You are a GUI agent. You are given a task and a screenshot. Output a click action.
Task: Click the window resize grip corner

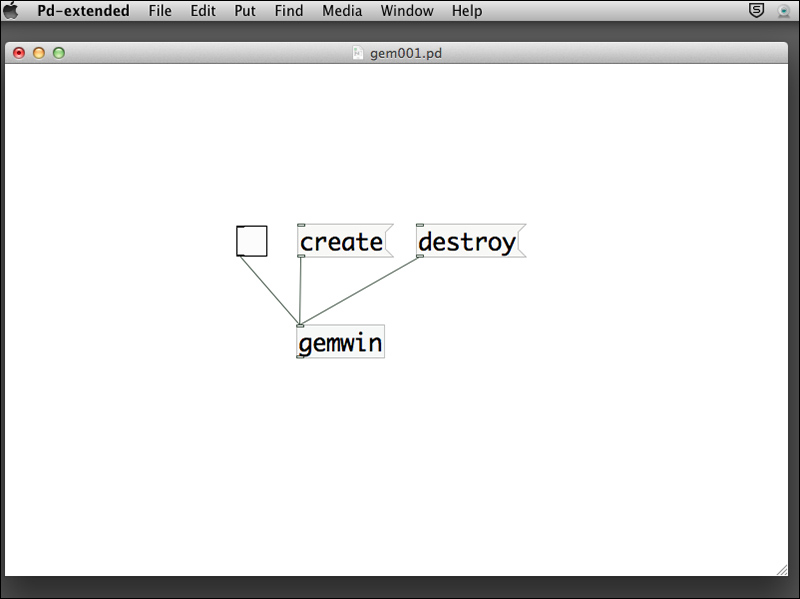pyautogui.click(x=782, y=570)
